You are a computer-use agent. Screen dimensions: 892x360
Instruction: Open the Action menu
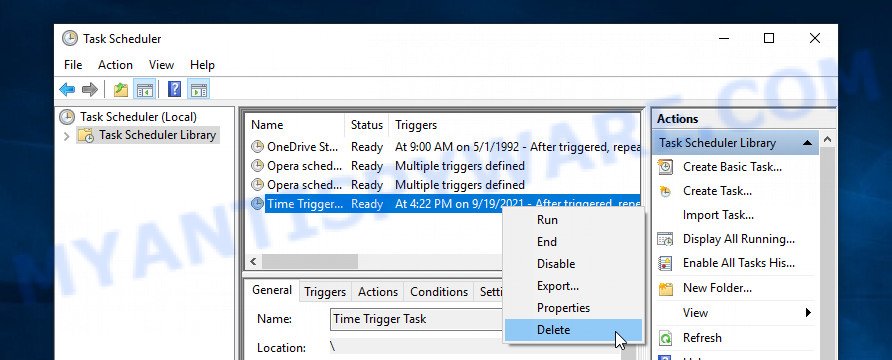coord(115,65)
